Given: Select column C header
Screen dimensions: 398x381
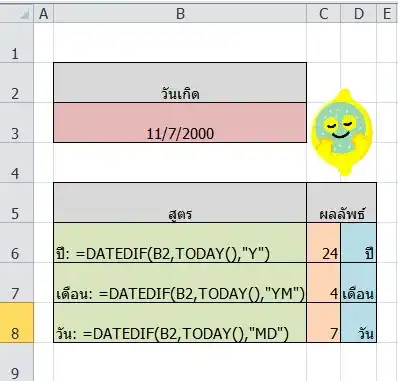Looking at the screenshot, I should tap(324, 14).
